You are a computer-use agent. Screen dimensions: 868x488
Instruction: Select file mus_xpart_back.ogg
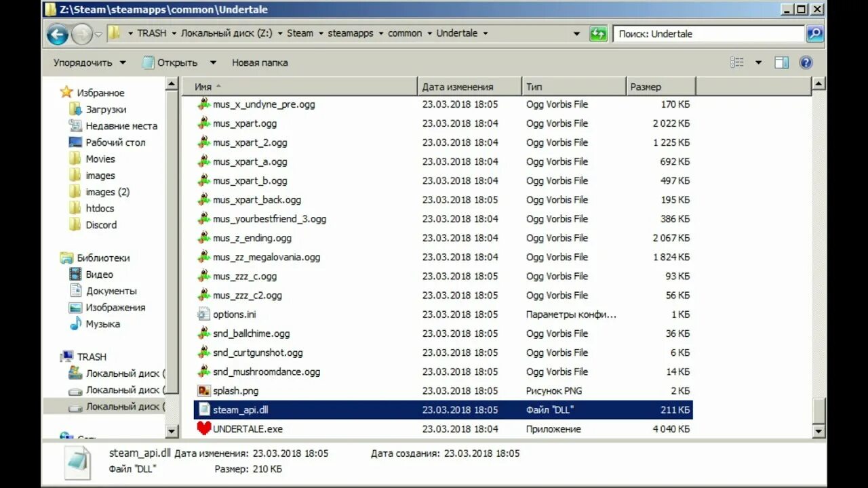pos(257,200)
